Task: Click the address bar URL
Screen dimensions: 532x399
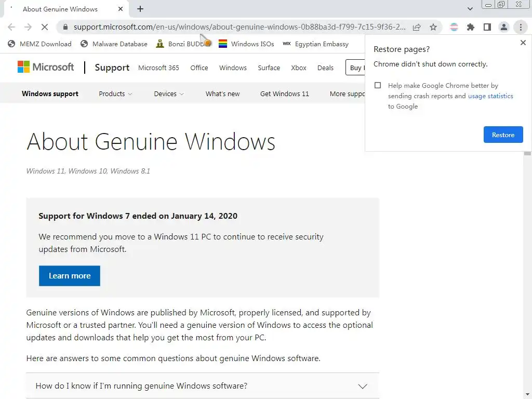Action: pyautogui.click(x=240, y=27)
